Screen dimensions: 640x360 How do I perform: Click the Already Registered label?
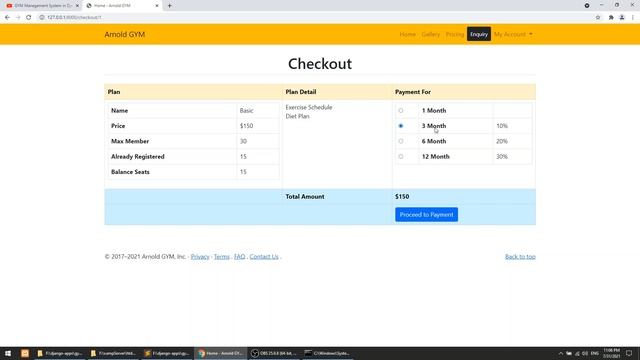pyautogui.click(x=138, y=156)
